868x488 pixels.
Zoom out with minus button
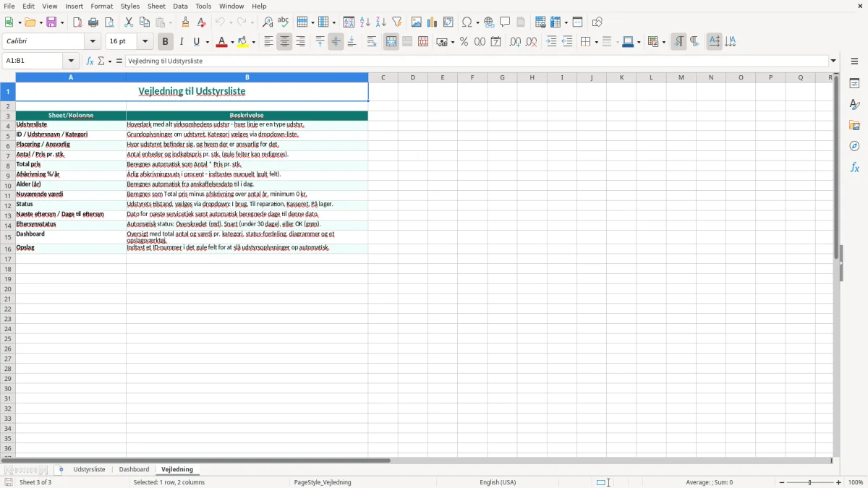coord(782,482)
